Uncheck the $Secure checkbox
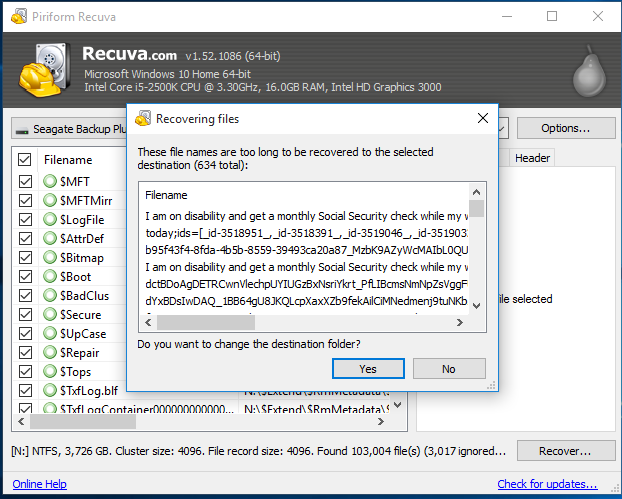 [x=25, y=315]
